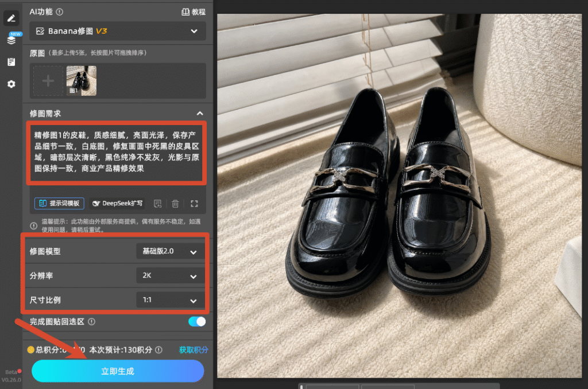Screen dimensions: 588x389
Task: Open the 分辨率 2K dropdown
Action: click(170, 276)
